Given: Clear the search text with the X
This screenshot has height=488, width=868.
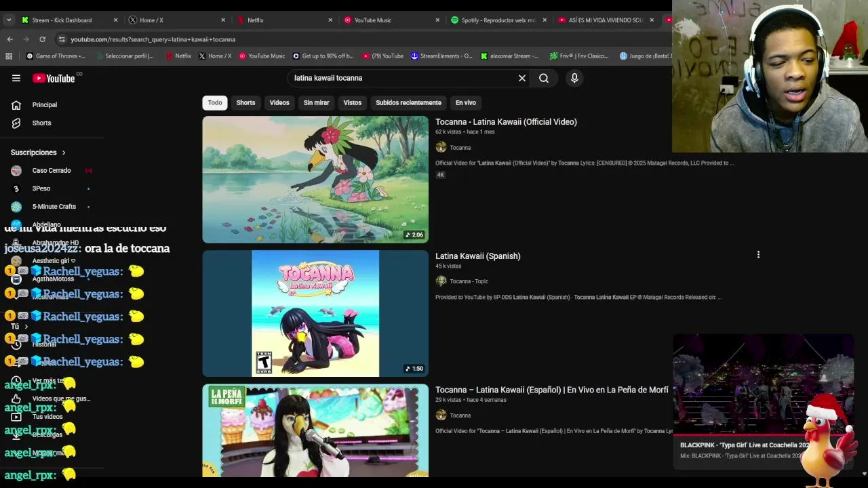Looking at the screenshot, I should tap(522, 78).
